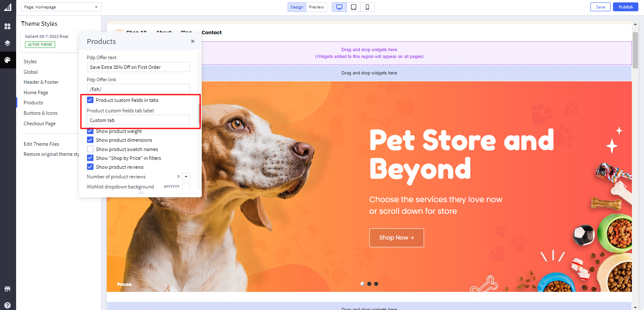
Task: Click Pause on the carousel
Action: point(124,284)
